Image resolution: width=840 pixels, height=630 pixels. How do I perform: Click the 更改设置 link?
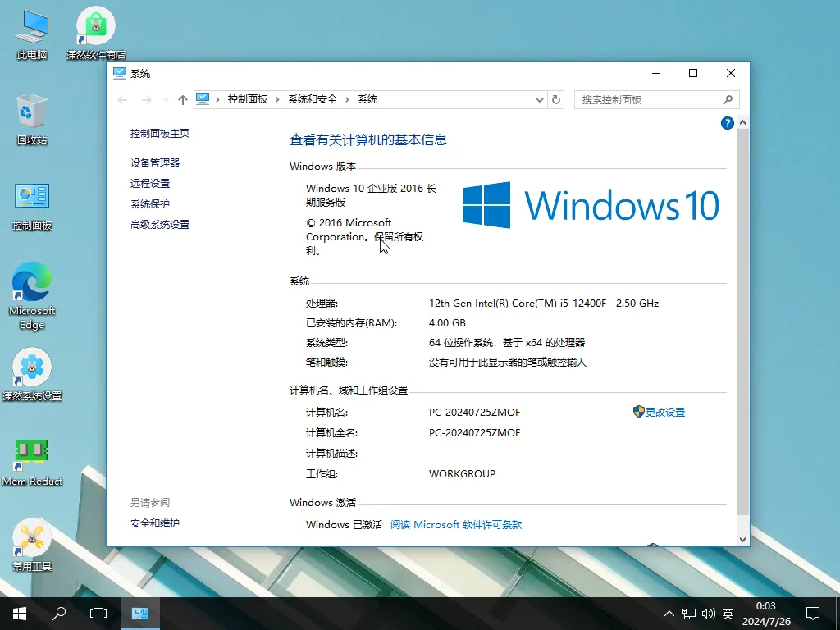pos(664,412)
